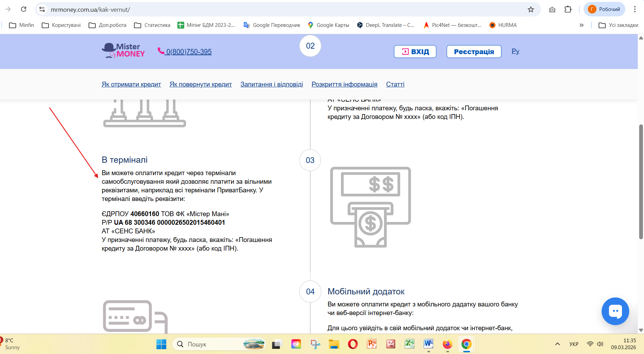
Task: Open Як отримати кредит menu link
Action: pyautogui.click(x=131, y=84)
